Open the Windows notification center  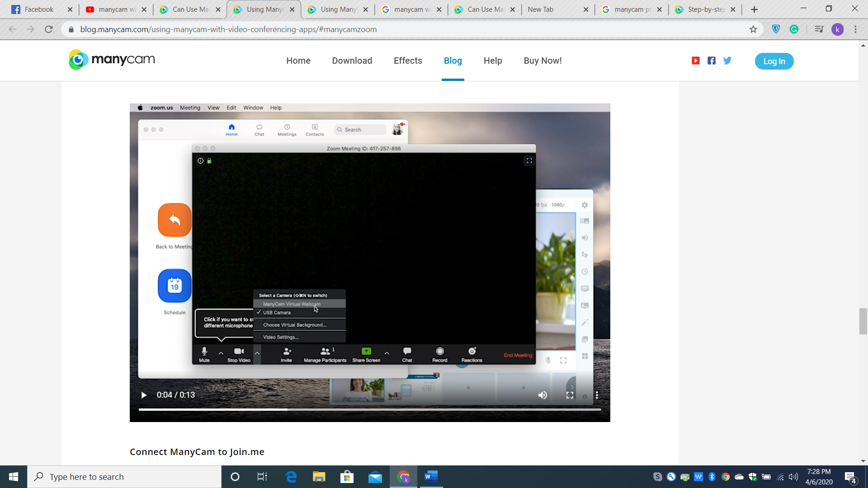point(850,477)
